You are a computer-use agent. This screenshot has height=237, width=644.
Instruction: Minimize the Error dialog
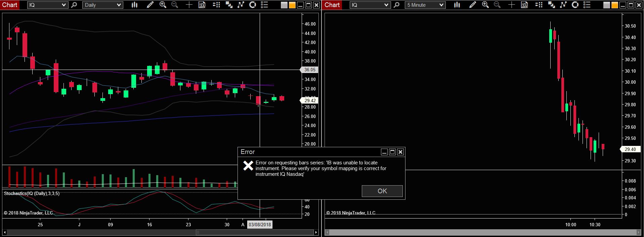pyautogui.click(x=384, y=152)
